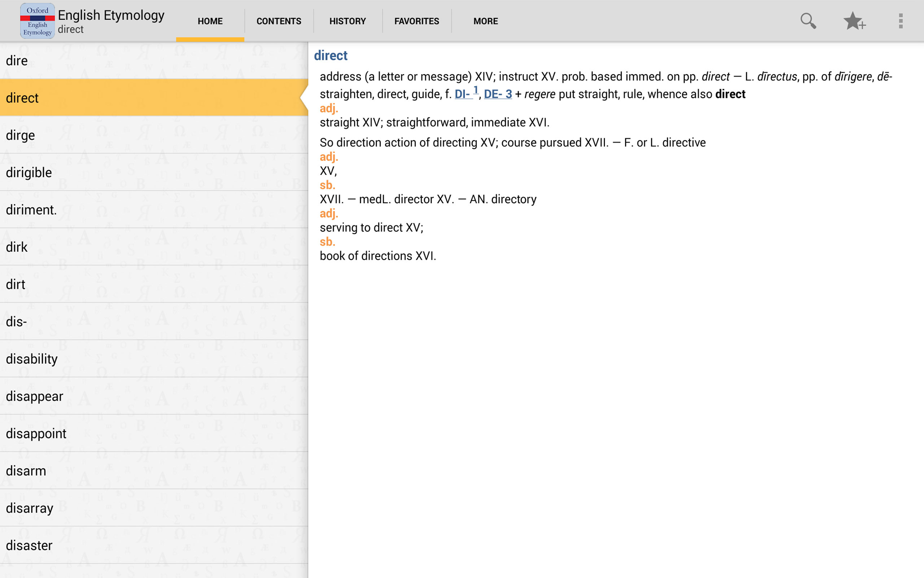Viewport: 924px width, 578px height.
Task: Open the search magnifier icon
Action: coord(808,21)
